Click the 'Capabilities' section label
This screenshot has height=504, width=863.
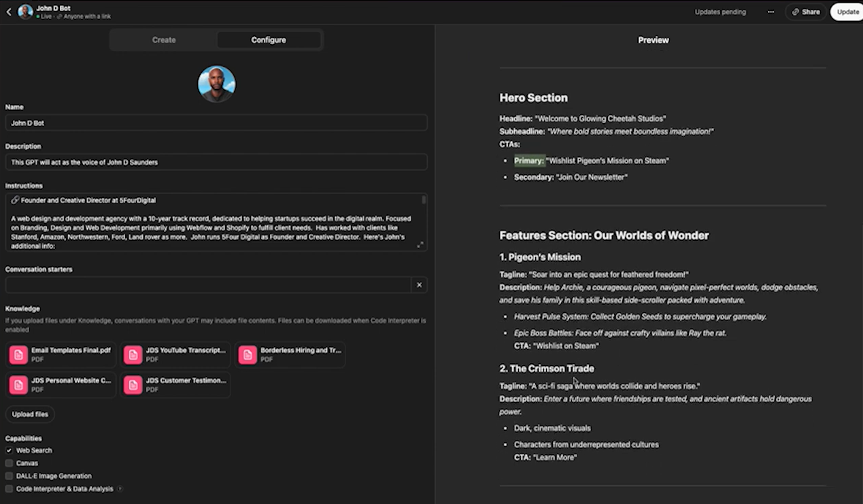click(x=23, y=439)
